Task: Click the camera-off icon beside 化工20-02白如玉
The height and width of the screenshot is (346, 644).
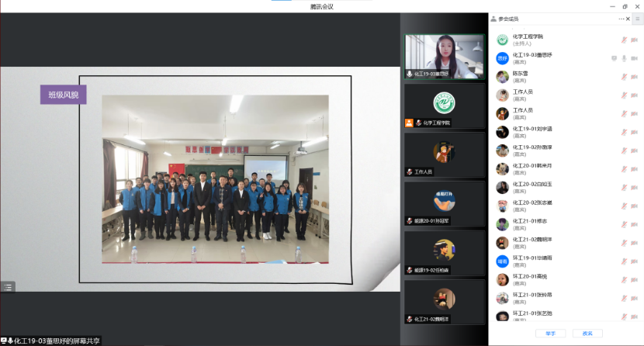Action: coord(634,188)
